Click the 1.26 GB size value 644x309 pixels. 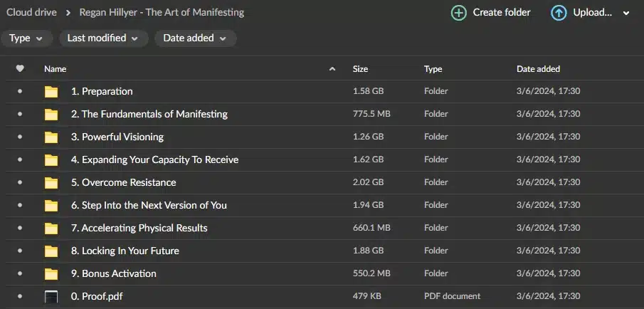(x=368, y=137)
